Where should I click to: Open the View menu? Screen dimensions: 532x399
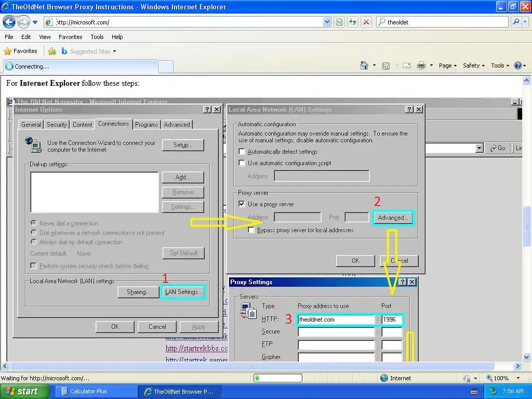45,37
